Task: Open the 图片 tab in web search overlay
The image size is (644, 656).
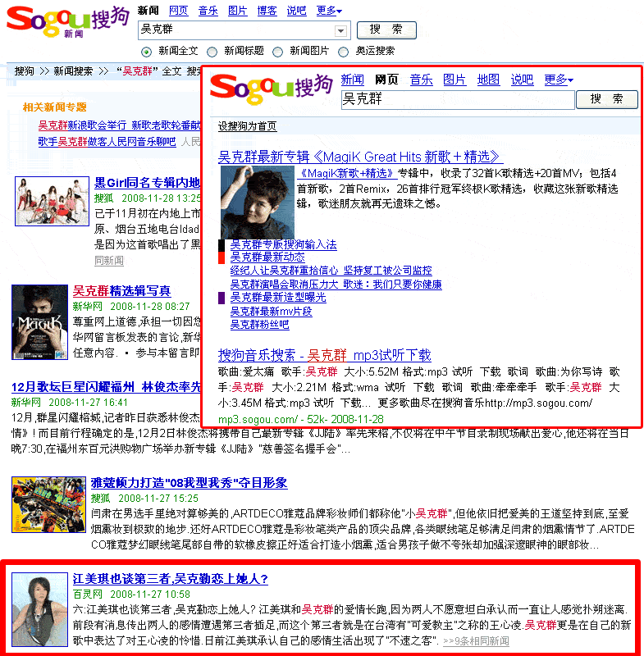Action: click(x=454, y=80)
